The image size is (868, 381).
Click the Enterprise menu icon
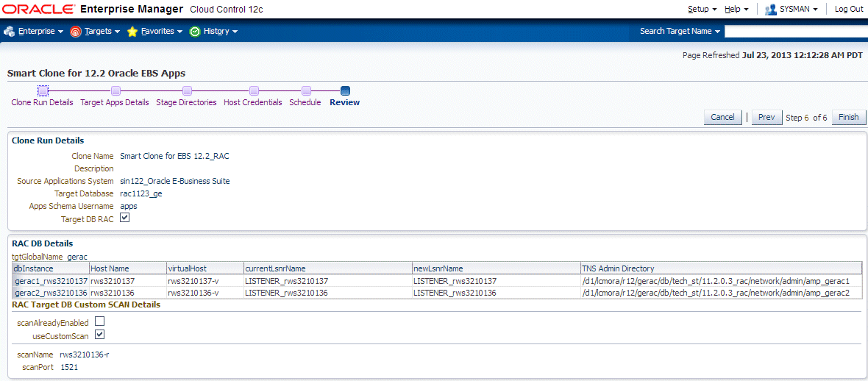(9, 32)
